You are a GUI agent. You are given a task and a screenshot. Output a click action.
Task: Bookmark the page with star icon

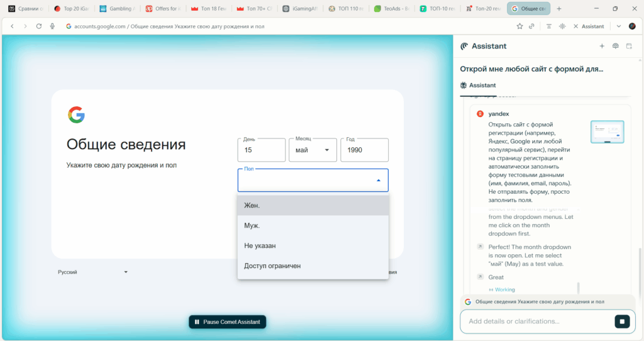click(x=519, y=26)
